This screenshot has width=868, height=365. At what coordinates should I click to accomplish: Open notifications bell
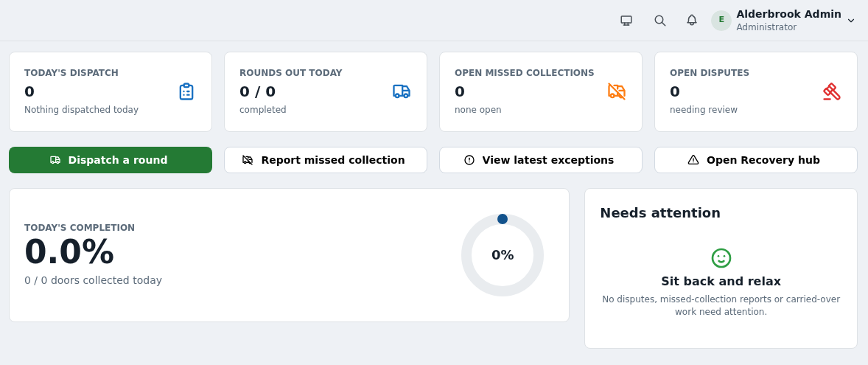pos(691,21)
